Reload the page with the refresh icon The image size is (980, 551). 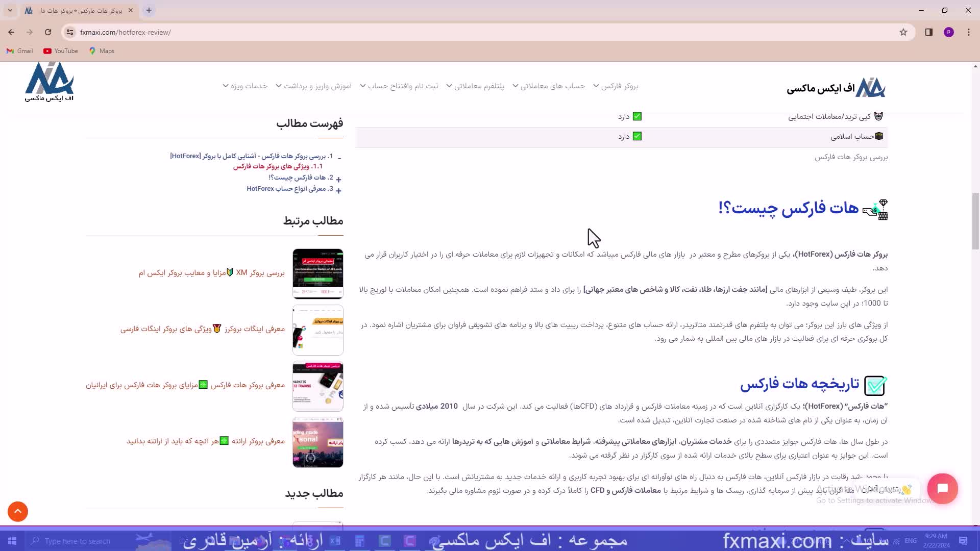48,32
